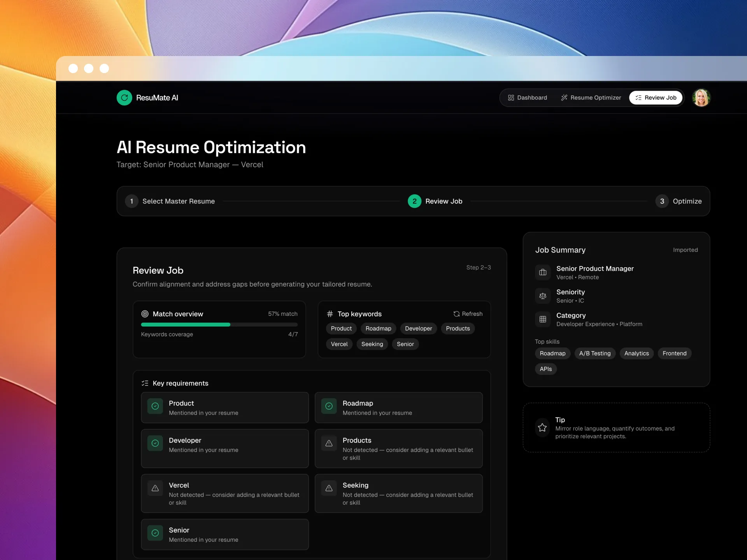Refresh the top keywords
Viewport: 747px width, 560px height.
point(468,314)
